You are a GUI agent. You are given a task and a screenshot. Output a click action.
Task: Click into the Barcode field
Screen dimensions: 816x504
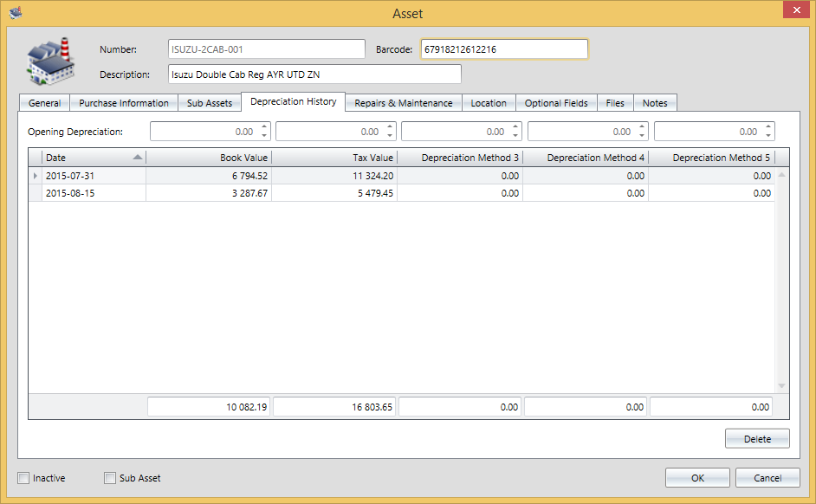coord(504,48)
